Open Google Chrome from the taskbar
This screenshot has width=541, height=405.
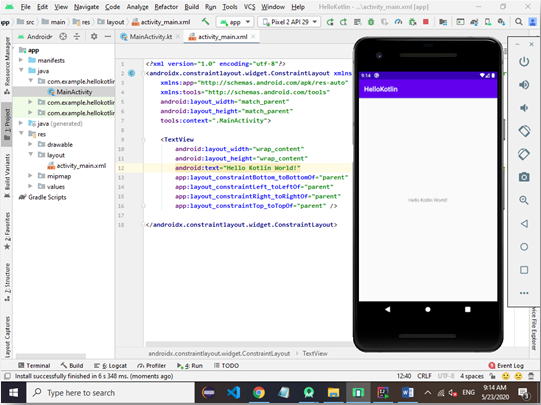259,393
